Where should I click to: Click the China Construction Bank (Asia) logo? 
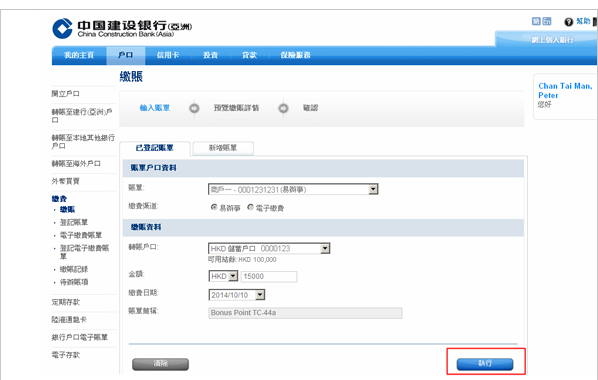pyautogui.click(x=122, y=28)
